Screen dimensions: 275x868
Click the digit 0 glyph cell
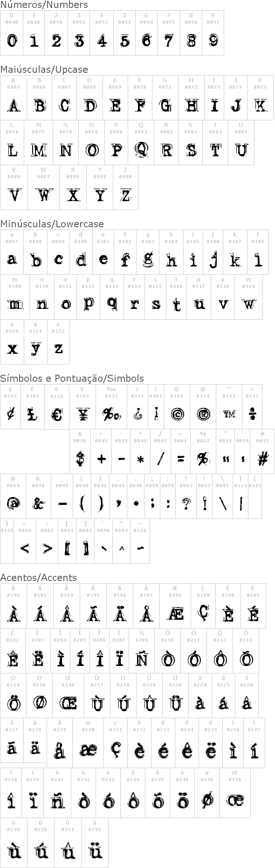pos(12,33)
